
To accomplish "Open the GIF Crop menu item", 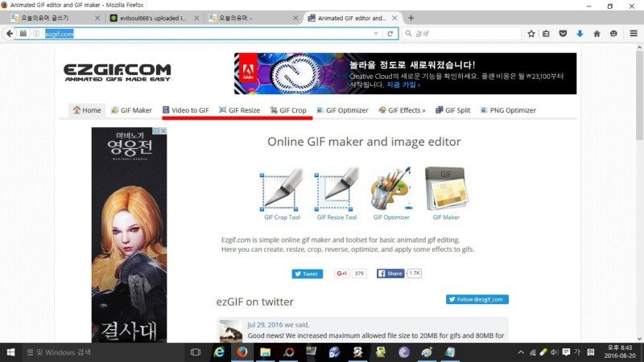I will [x=288, y=110].
